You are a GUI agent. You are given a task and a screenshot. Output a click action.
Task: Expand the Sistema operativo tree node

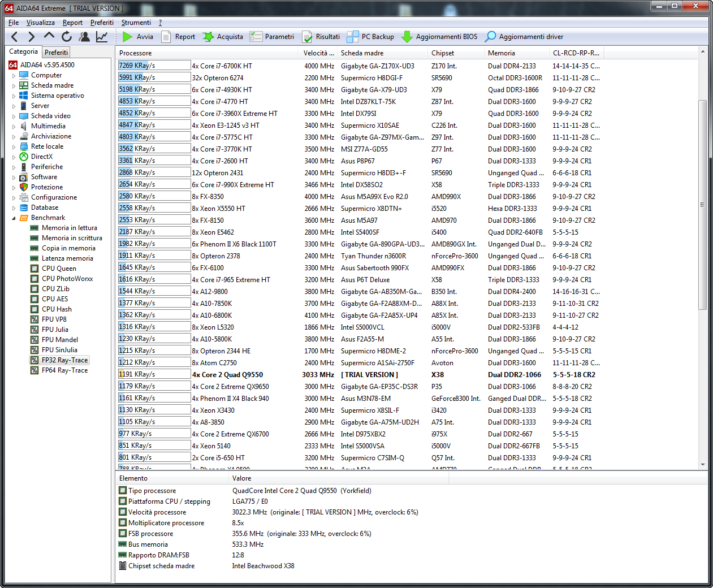click(x=14, y=96)
